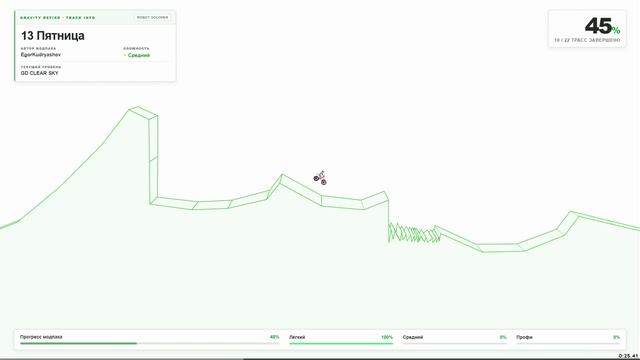Click author name EgorKudryashov

pos(41,55)
